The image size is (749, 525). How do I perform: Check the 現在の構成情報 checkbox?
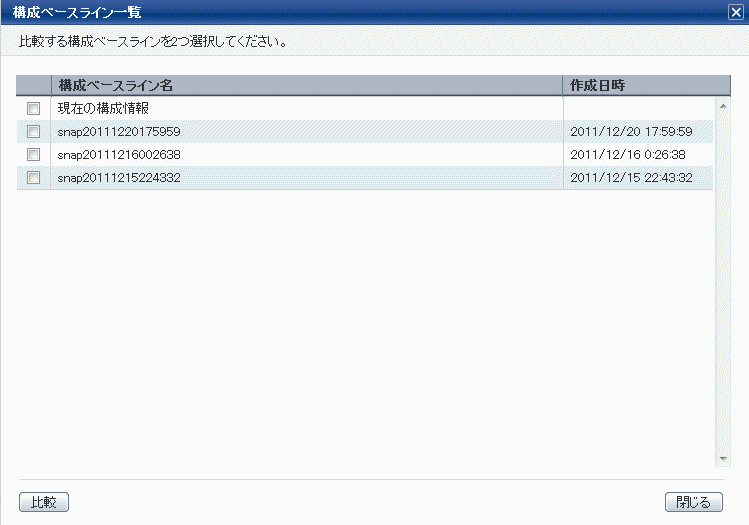(33, 108)
